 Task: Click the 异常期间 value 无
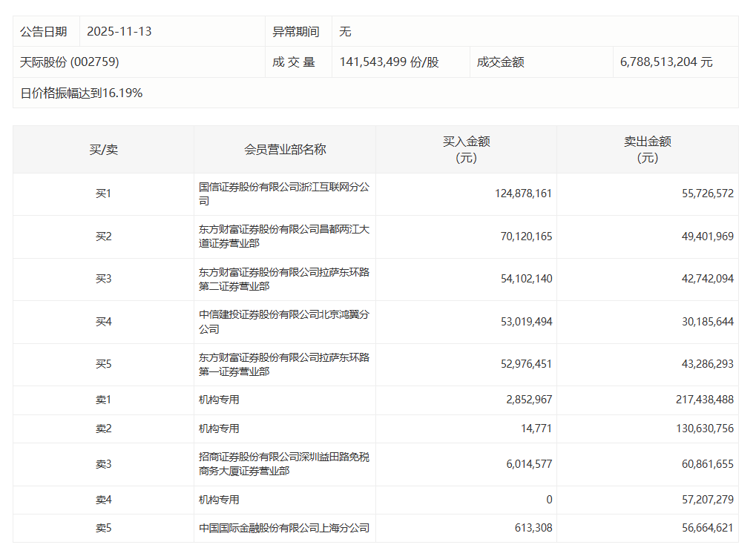tap(345, 31)
